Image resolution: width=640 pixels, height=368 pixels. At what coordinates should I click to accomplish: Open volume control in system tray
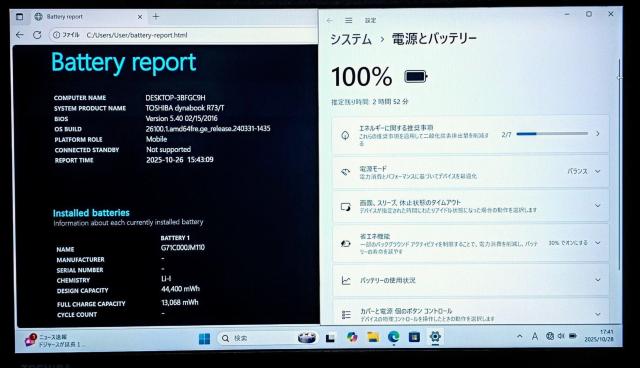561,336
